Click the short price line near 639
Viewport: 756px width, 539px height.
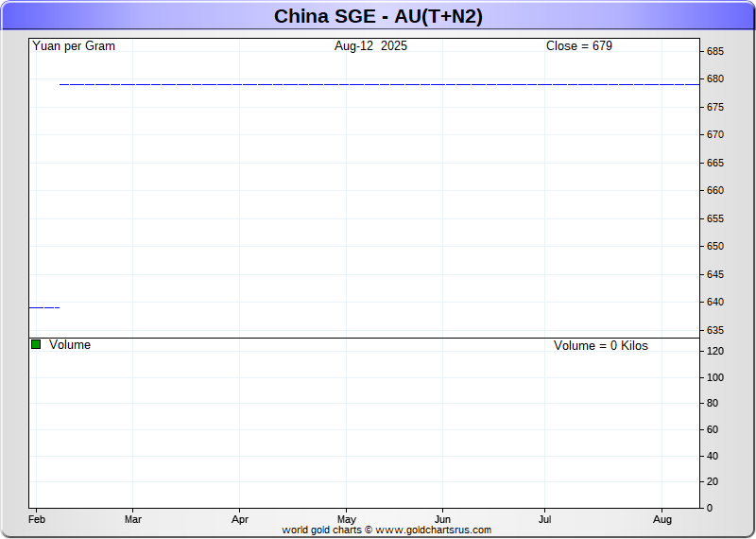tap(43, 307)
